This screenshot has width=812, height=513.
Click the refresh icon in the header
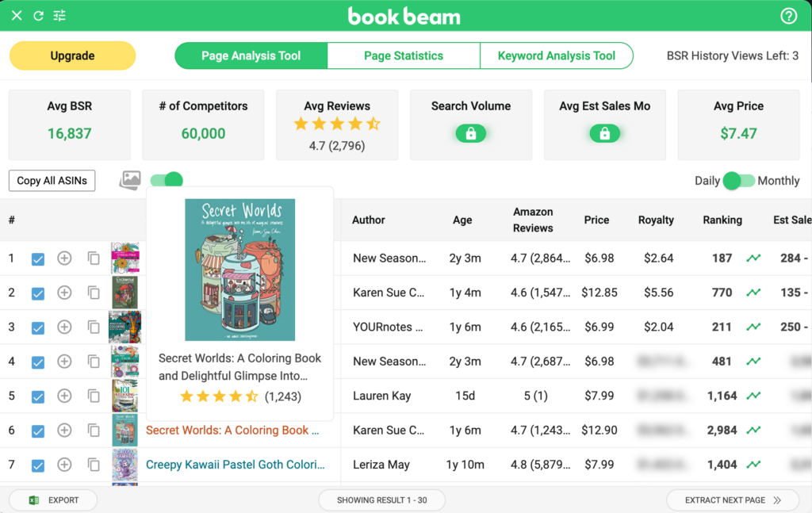click(x=37, y=15)
